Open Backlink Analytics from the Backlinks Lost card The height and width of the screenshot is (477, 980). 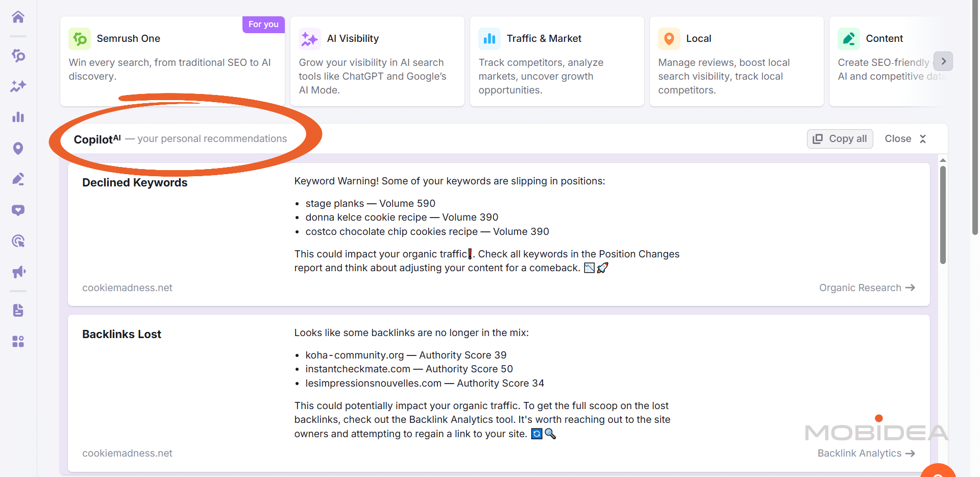click(866, 453)
